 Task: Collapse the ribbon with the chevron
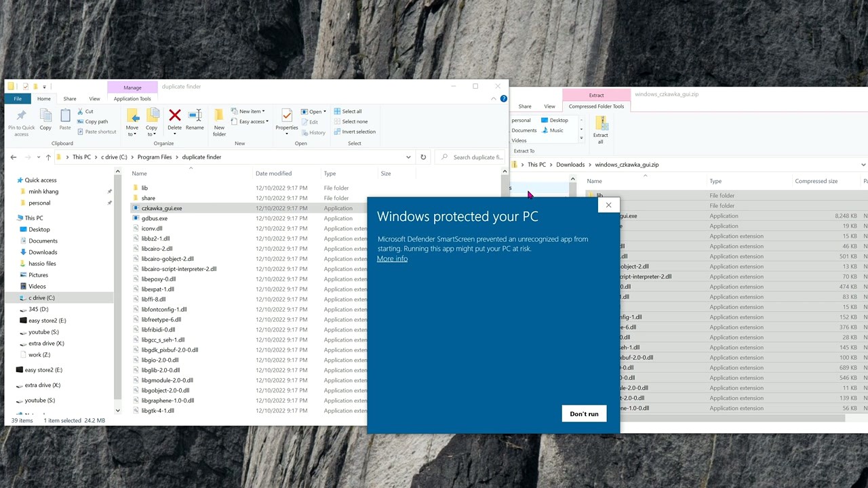coord(494,98)
